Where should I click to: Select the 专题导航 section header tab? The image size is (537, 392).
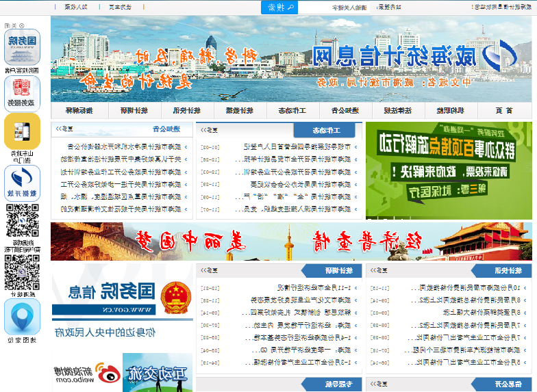pyautogui.click(x=333, y=384)
